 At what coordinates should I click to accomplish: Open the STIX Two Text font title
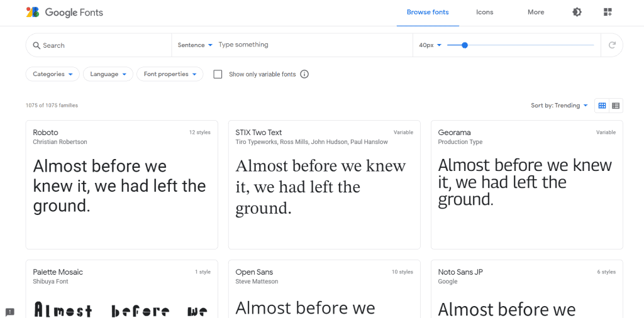click(x=258, y=133)
